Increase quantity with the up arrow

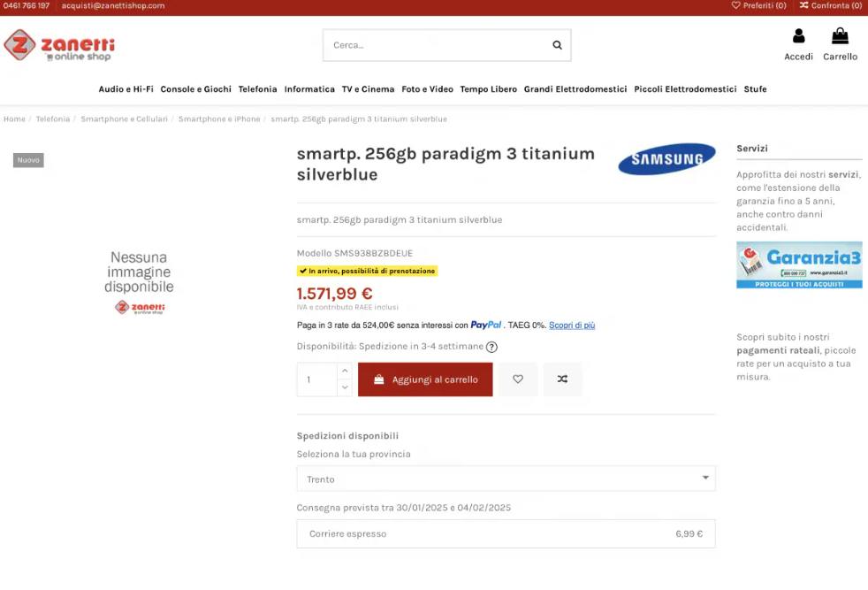(345, 371)
